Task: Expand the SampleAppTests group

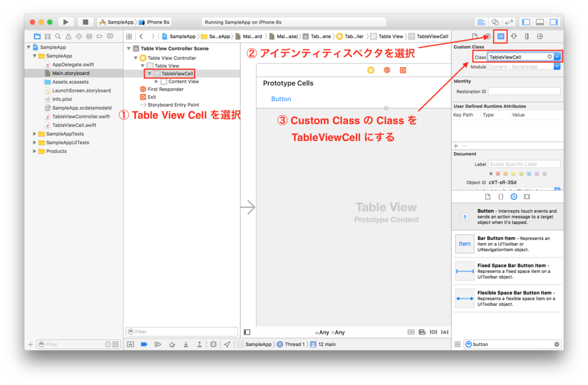Action: coord(34,134)
